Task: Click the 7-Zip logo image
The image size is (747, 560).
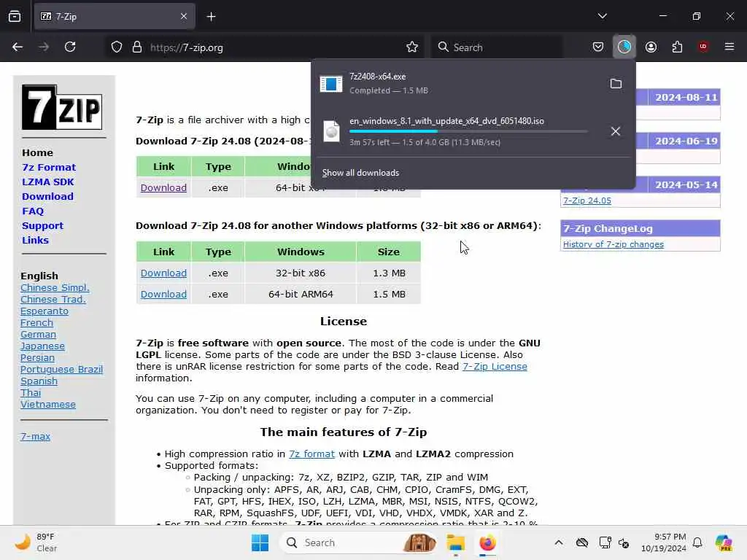Action: pyautogui.click(x=62, y=107)
